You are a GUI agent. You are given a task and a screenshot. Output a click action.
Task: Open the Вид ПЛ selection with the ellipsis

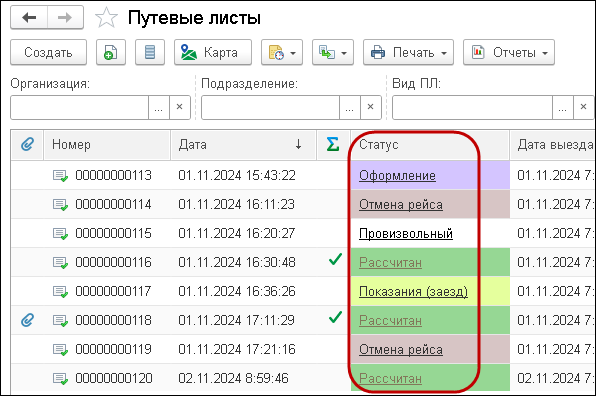click(562, 108)
